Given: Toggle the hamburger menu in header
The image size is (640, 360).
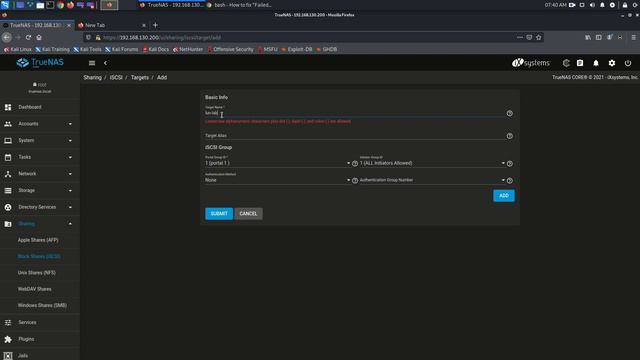Looking at the screenshot, I should coord(92,63).
